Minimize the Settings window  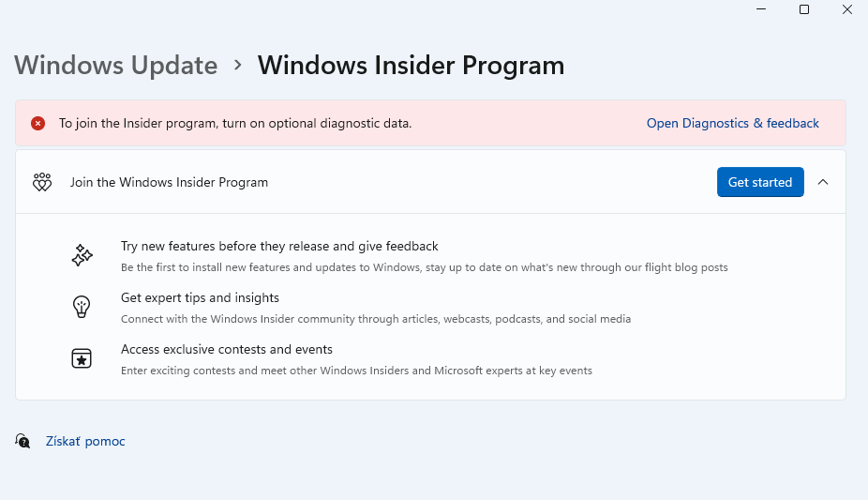click(760, 9)
